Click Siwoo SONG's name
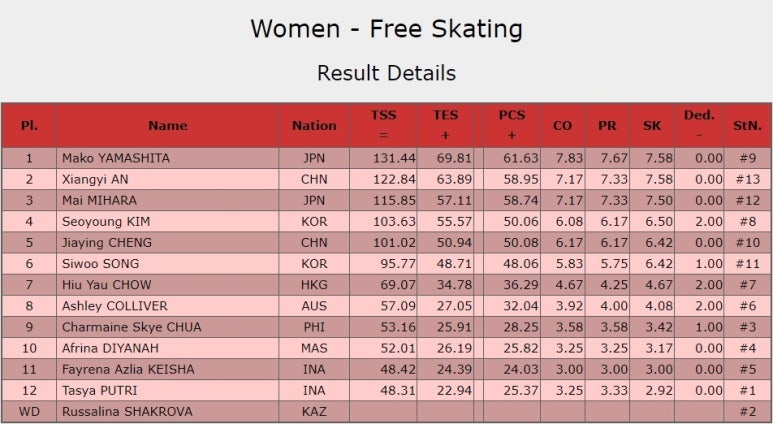773x424 pixels. coord(101,264)
